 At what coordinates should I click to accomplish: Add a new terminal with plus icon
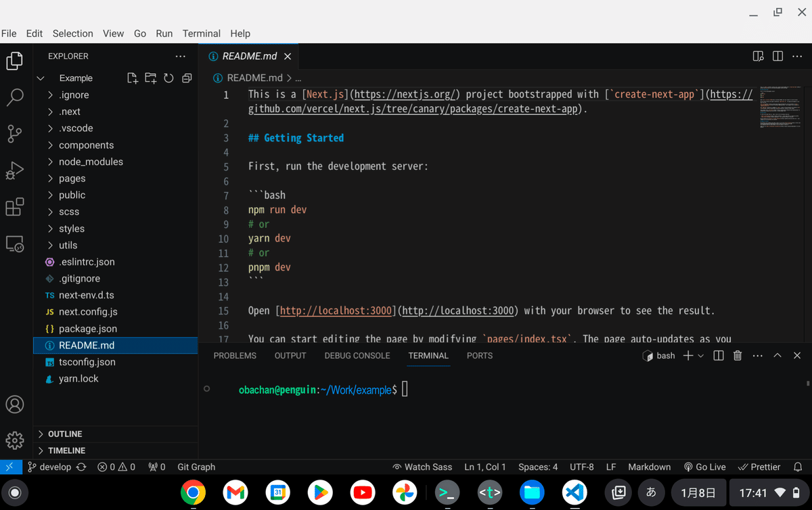[x=687, y=355]
